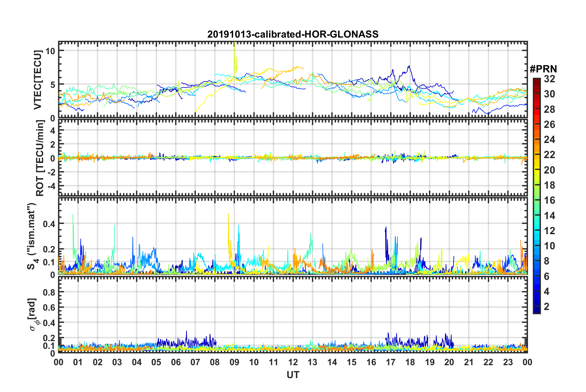Select hour label 03 on the UT axis

click(x=117, y=362)
